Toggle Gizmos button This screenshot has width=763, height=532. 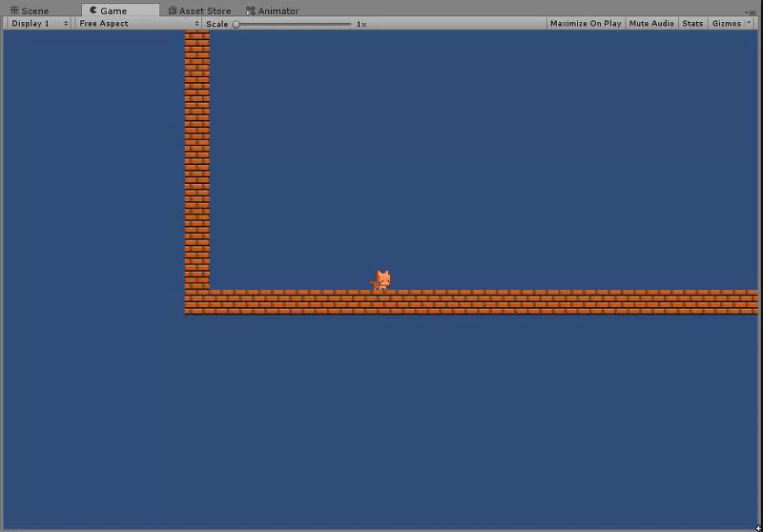[x=726, y=23]
